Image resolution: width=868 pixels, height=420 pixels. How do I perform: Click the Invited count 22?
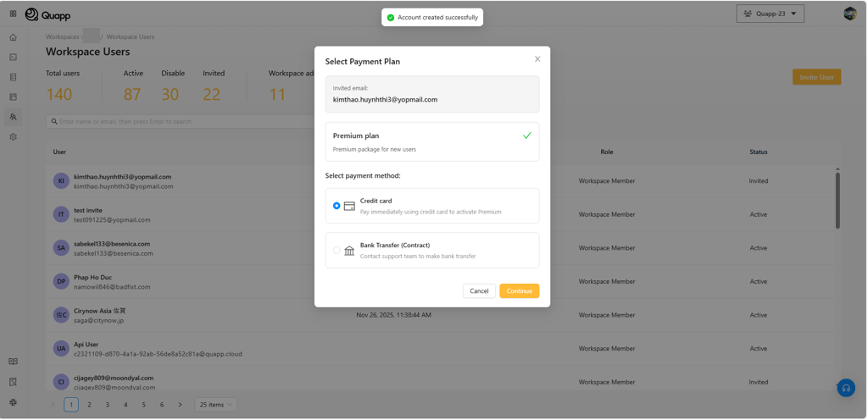click(211, 95)
